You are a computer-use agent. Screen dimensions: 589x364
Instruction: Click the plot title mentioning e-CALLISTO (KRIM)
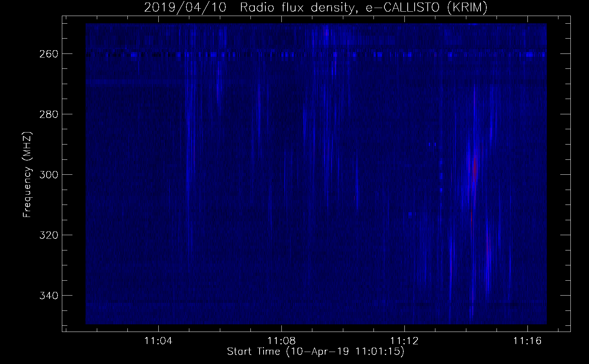316,7
